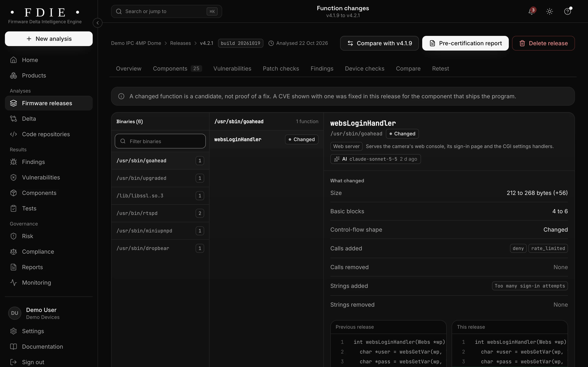Image resolution: width=588 pixels, height=367 pixels.
Task: Click the Sign out icon
Action: (13, 362)
